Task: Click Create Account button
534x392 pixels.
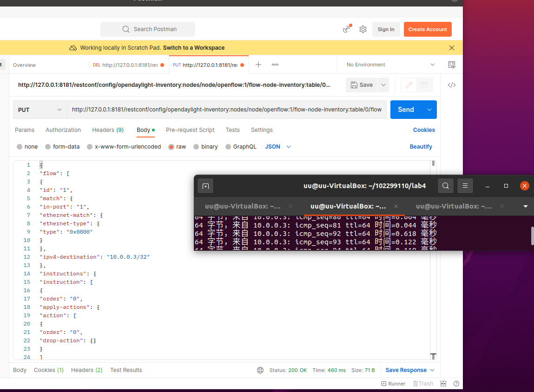Action: [428, 29]
